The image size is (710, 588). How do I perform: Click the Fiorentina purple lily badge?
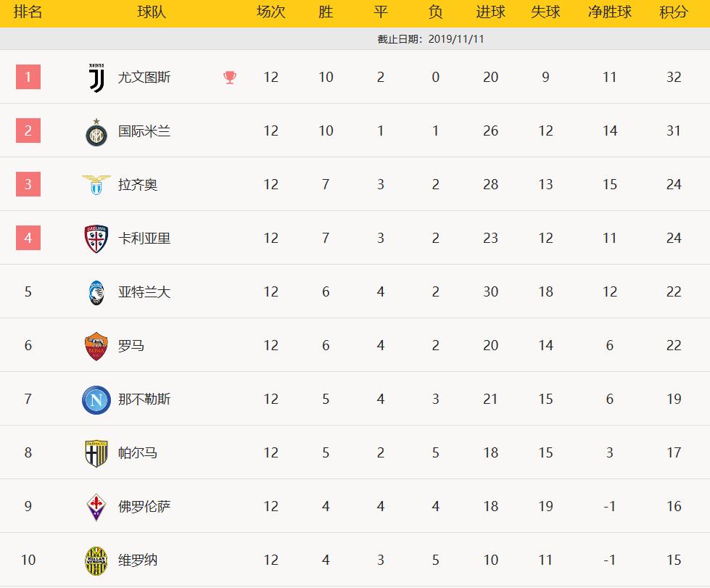tap(96, 507)
